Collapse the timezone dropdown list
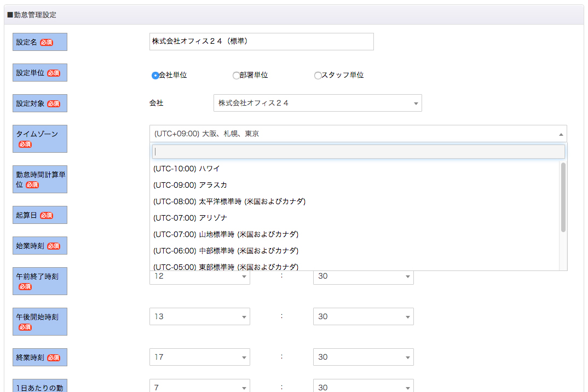 coord(561,134)
